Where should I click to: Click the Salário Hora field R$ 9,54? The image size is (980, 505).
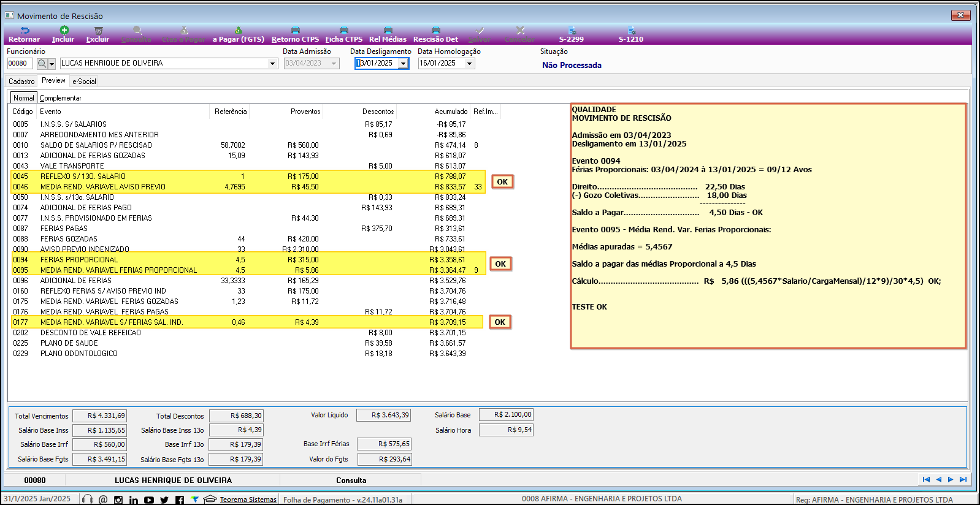click(x=506, y=430)
